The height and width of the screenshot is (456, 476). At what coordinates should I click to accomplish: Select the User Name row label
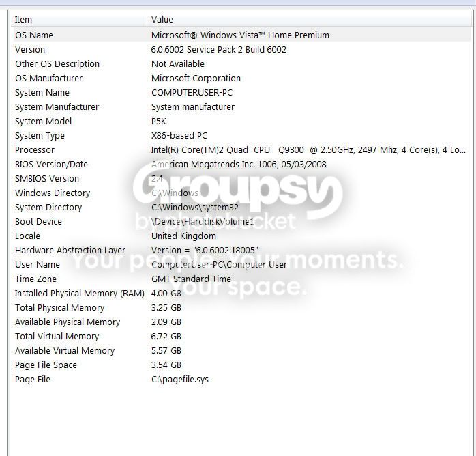point(38,265)
